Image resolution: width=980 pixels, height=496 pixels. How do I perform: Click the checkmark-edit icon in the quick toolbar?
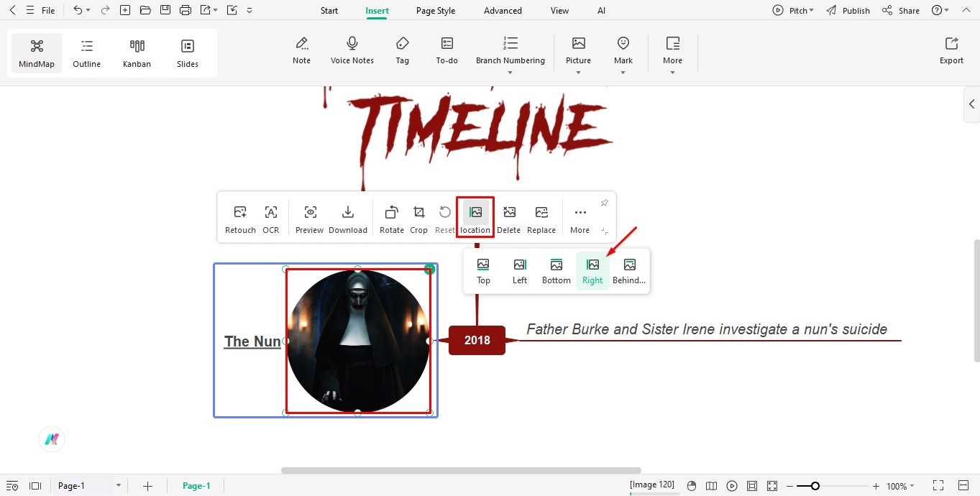(x=232, y=10)
